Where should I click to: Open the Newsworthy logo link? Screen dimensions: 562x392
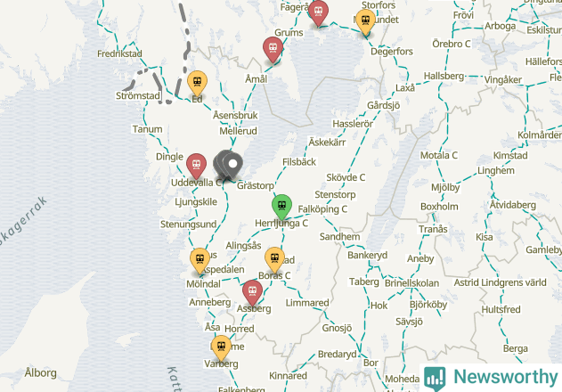pos(491,378)
